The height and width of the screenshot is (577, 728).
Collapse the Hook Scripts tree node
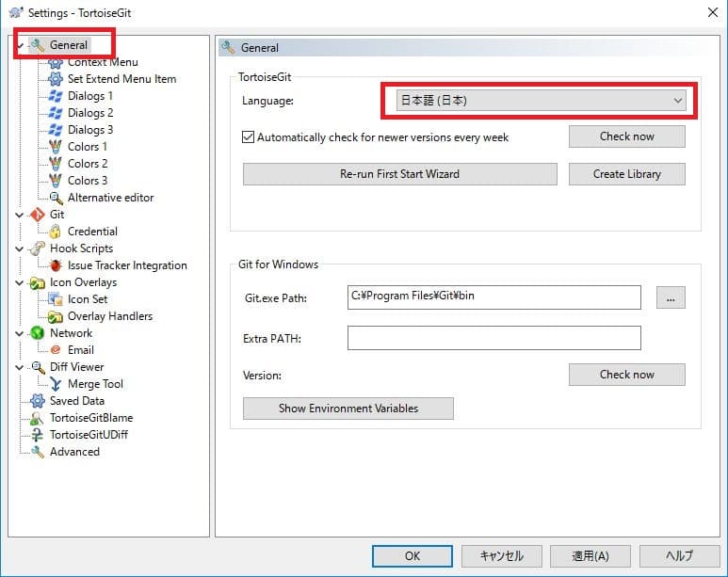tap(21, 248)
